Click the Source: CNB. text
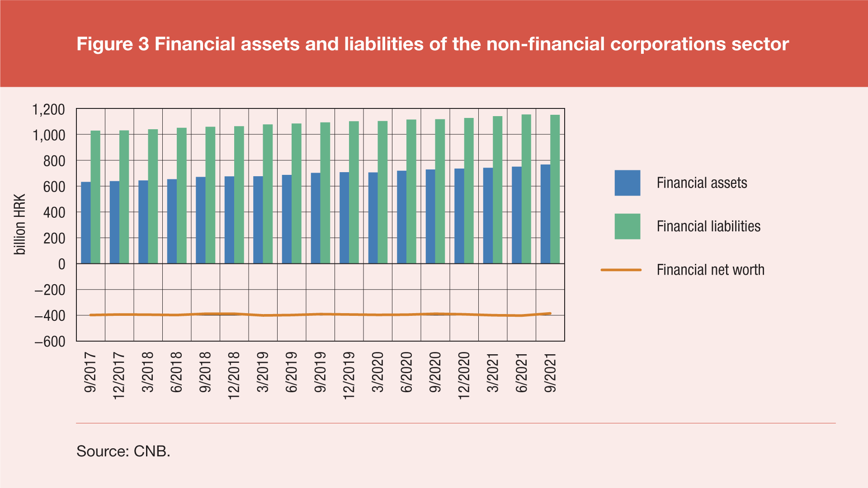 tap(123, 451)
